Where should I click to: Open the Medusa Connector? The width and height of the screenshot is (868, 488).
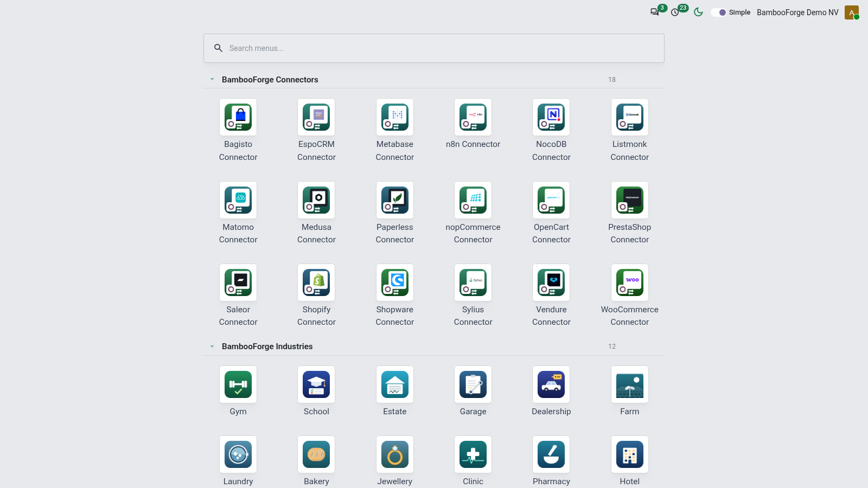click(x=316, y=200)
